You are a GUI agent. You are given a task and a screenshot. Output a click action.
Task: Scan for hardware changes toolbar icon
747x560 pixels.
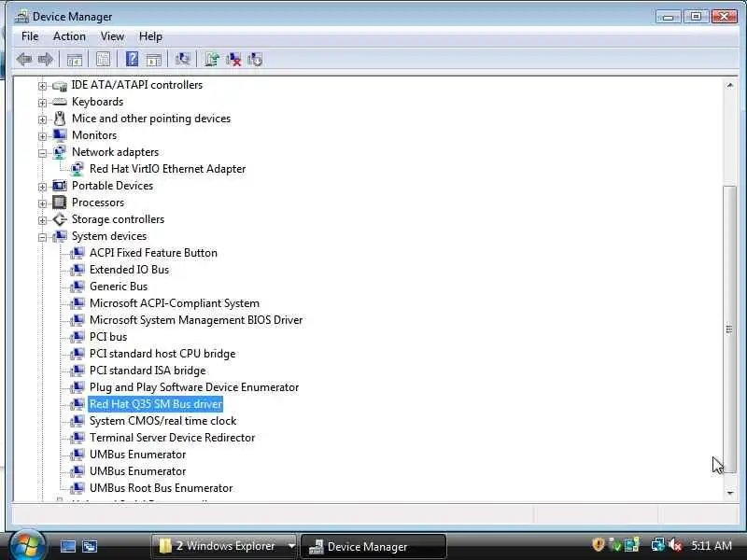[182, 59]
